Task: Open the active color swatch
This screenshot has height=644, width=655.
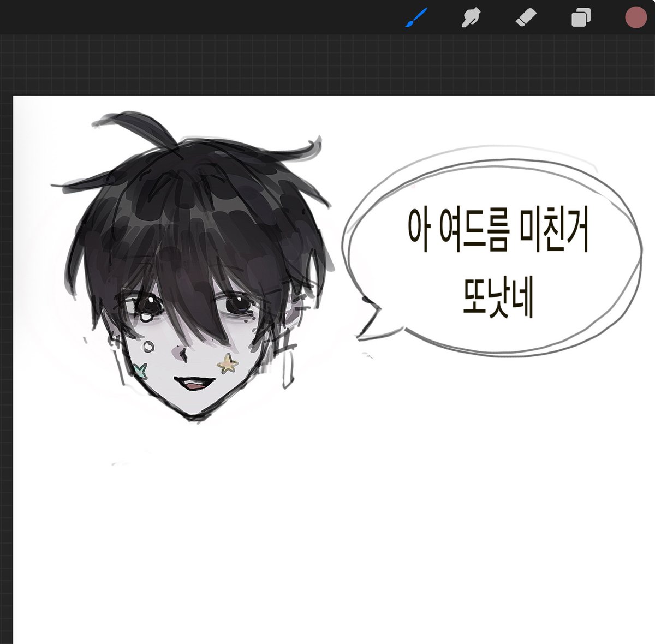Action: coord(636,17)
